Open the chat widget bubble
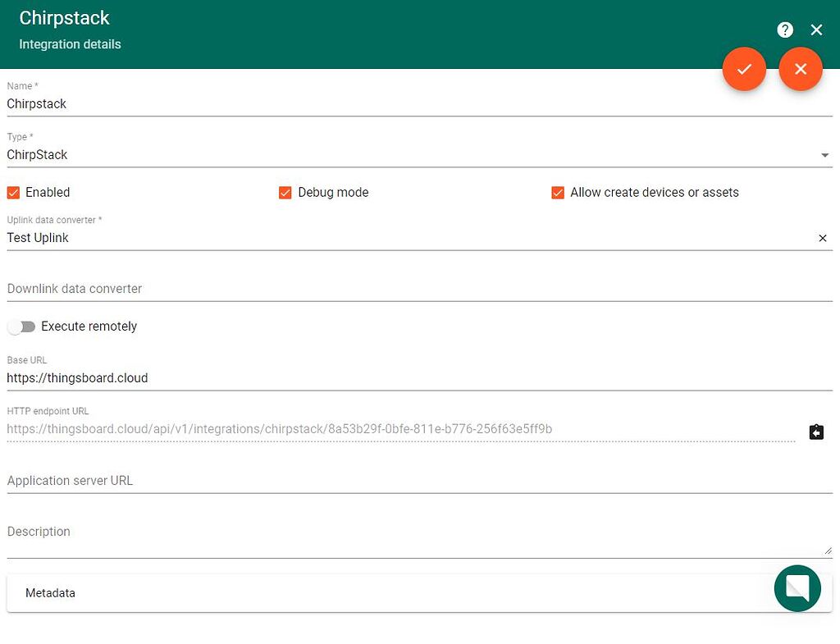The image size is (840, 644). coord(797,588)
